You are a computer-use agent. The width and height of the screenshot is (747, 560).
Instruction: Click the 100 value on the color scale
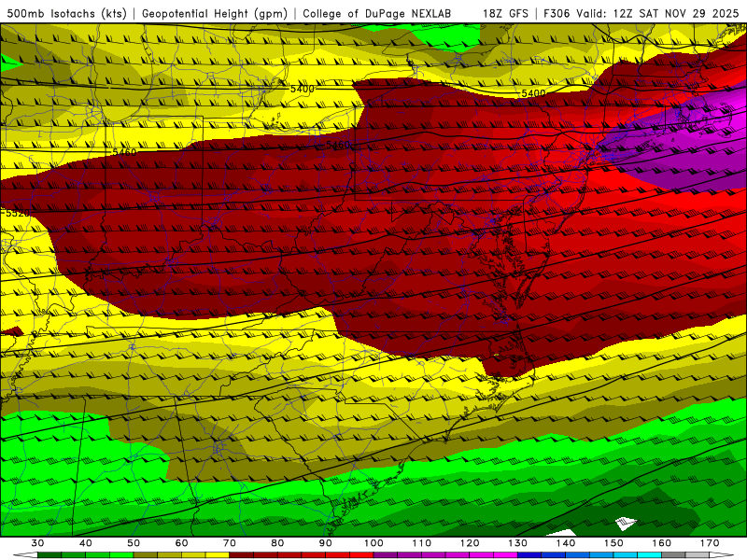click(374, 543)
